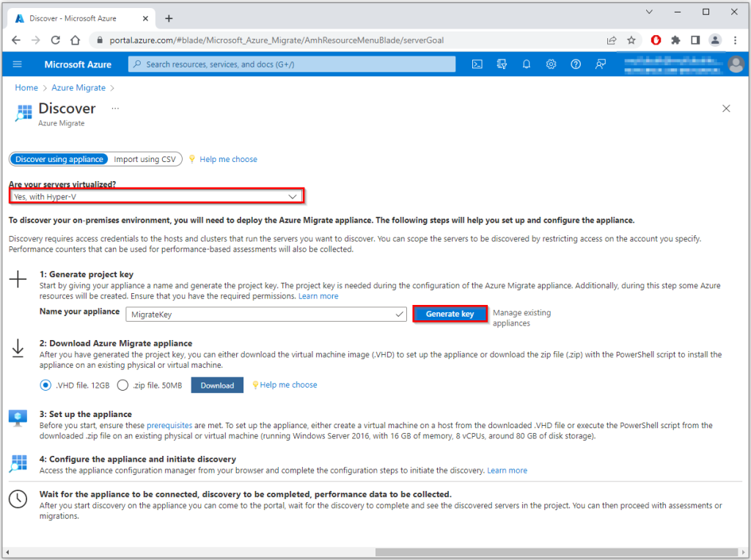Click the Azure search resources box
Image resolution: width=751 pixels, height=560 pixels.
tap(292, 65)
